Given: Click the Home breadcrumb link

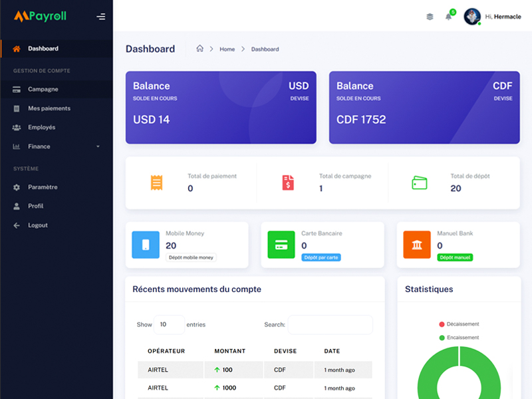Looking at the screenshot, I should [x=227, y=49].
